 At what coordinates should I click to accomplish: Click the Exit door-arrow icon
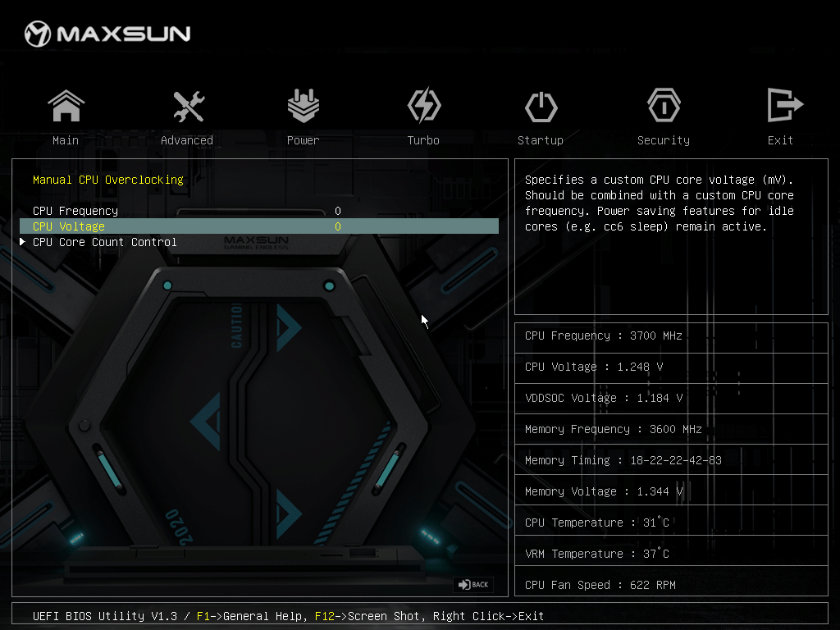click(x=785, y=105)
